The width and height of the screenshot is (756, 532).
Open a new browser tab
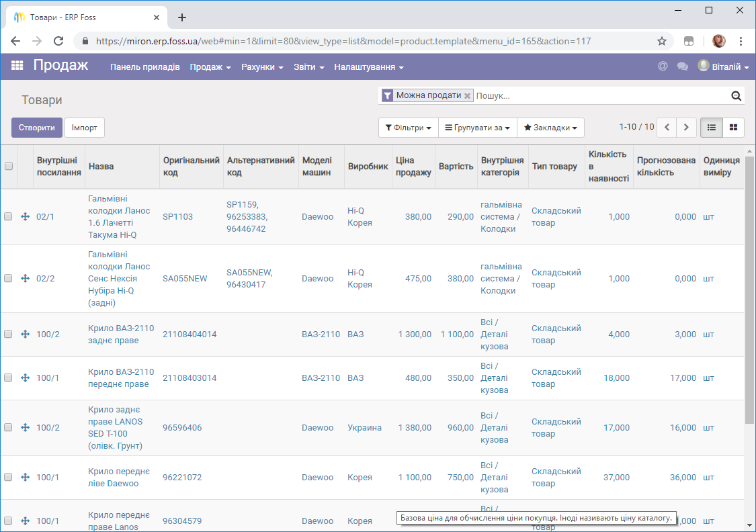[x=181, y=17]
